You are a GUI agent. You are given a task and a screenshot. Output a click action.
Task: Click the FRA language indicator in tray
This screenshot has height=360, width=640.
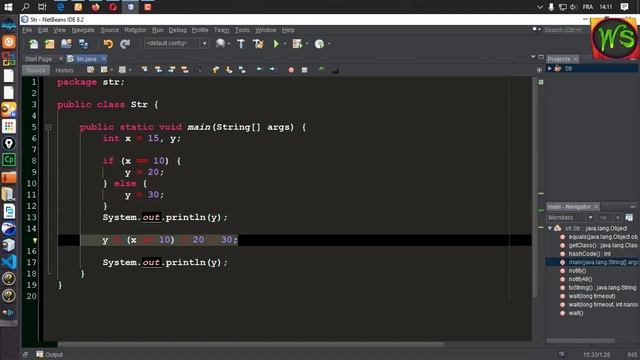tap(588, 7)
